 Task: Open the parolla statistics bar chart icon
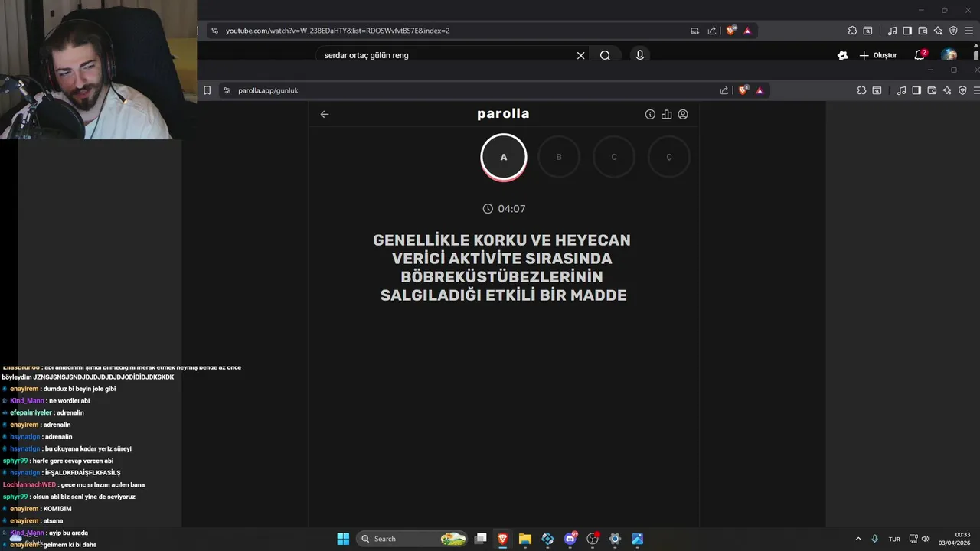tap(667, 114)
